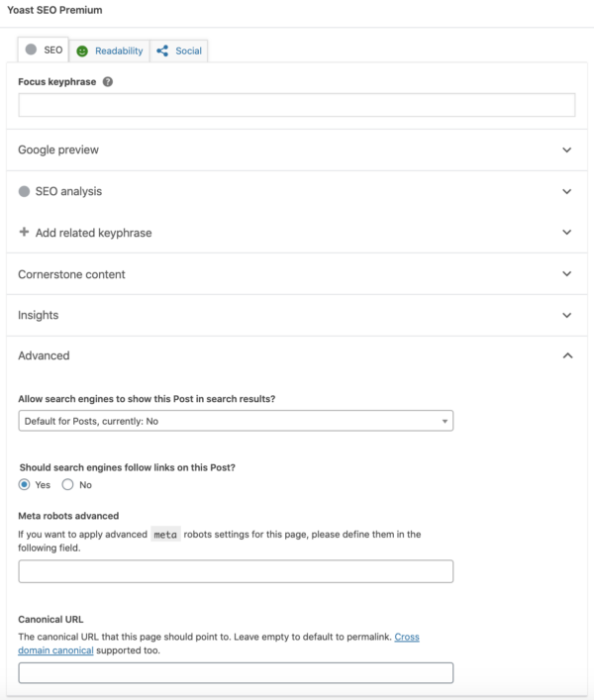Click the Focus keyphrase help question-mark icon

coord(108,82)
